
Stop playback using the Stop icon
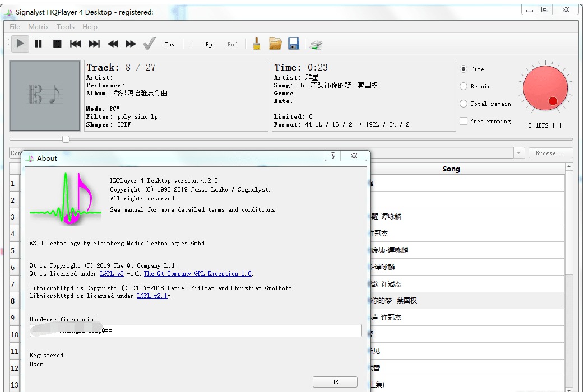(57, 44)
